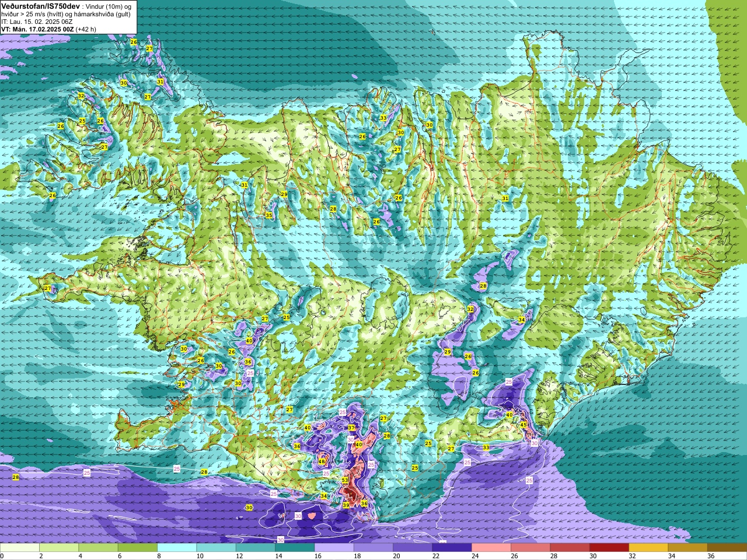This screenshot has width=747, height=560.
Task: Click the legend scale value '8'
Action: [158, 556]
